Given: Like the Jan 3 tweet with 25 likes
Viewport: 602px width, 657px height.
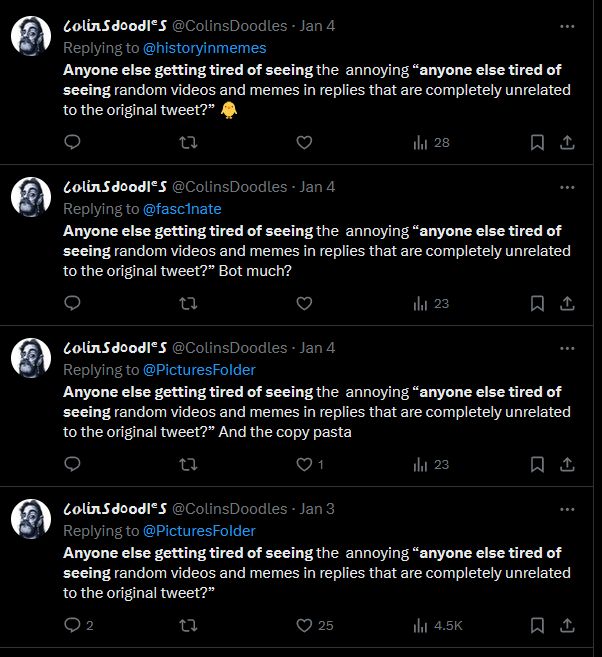Looking at the screenshot, I should tap(305, 625).
